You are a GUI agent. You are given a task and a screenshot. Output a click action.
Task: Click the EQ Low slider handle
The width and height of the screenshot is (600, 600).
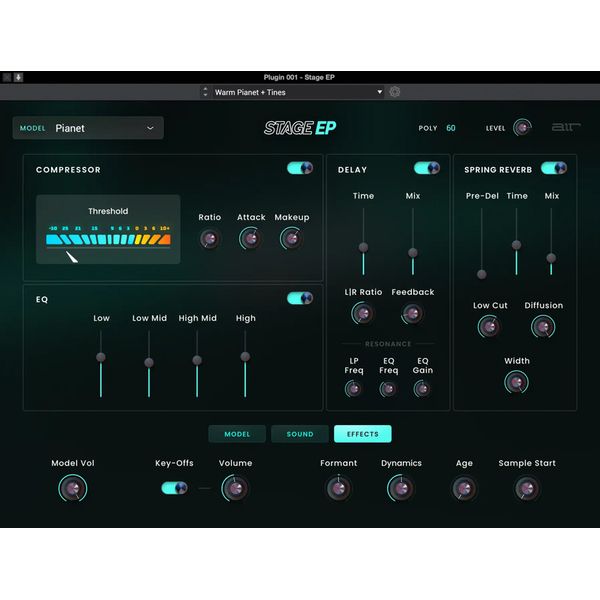click(x=101, y=357)
